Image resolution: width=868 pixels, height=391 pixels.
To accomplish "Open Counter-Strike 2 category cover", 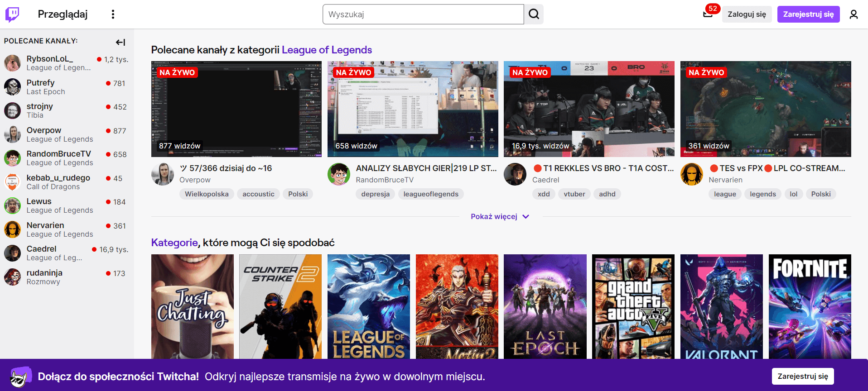I will coord(280,307).
